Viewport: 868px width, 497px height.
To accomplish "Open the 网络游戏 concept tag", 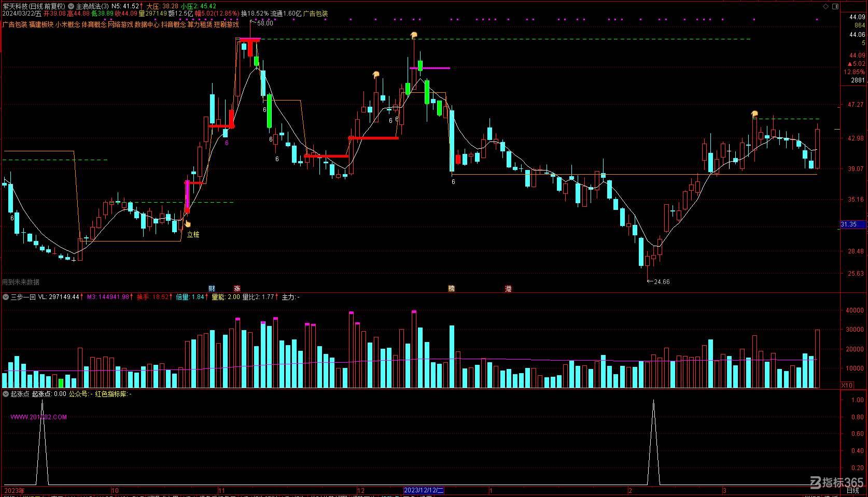I will pos(120,24).
